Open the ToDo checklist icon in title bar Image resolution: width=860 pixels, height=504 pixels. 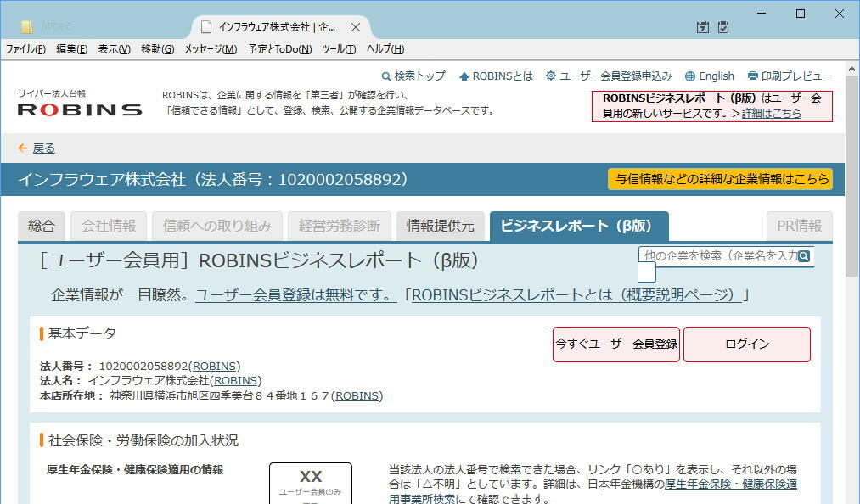pyautogui.click(x=723, y=27)
